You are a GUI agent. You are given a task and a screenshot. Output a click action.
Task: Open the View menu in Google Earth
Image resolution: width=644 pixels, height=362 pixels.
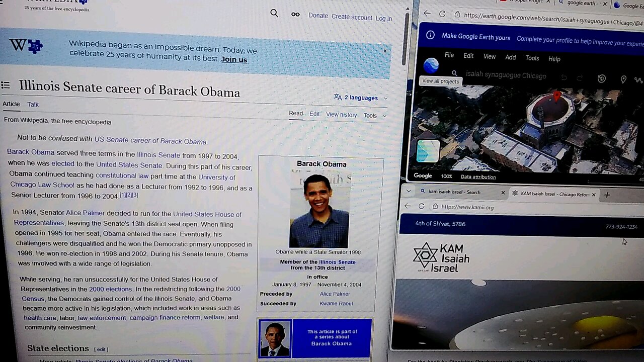tap(490, 56)
